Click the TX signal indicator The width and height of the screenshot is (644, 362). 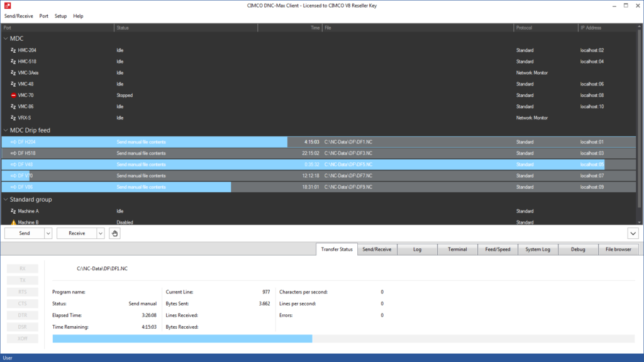coord(23,280)
